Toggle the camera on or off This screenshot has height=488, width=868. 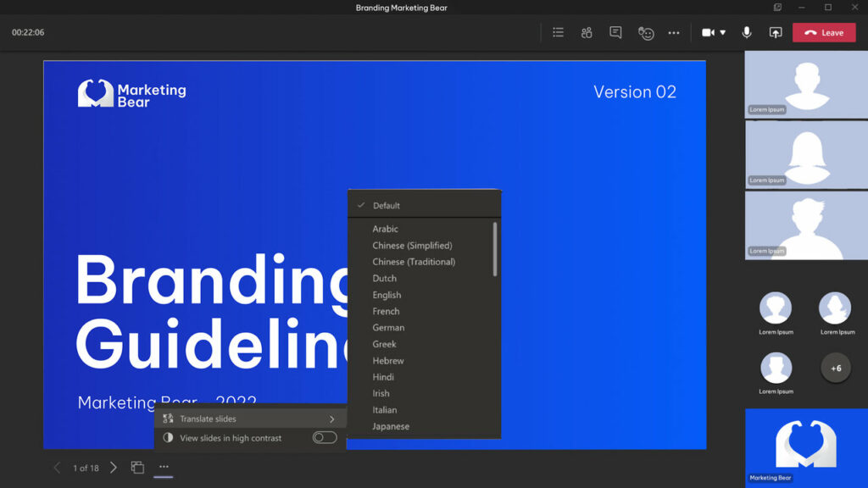pyautogui.click(x=708, y=33)
